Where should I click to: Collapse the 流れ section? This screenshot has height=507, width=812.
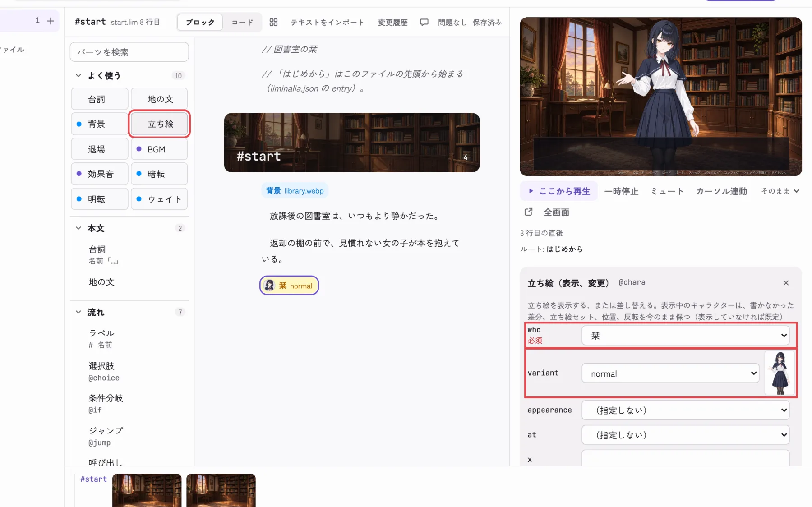(78, 312)
